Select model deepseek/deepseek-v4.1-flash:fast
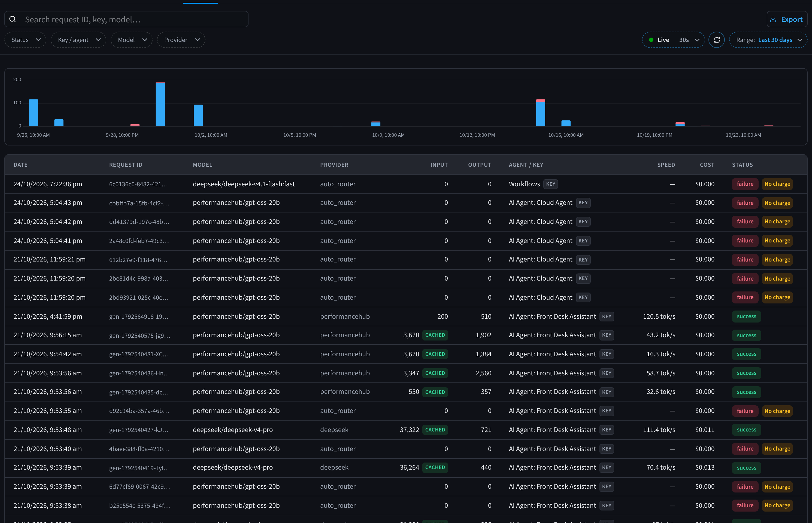The image size is (812, 523). point(244,184)
